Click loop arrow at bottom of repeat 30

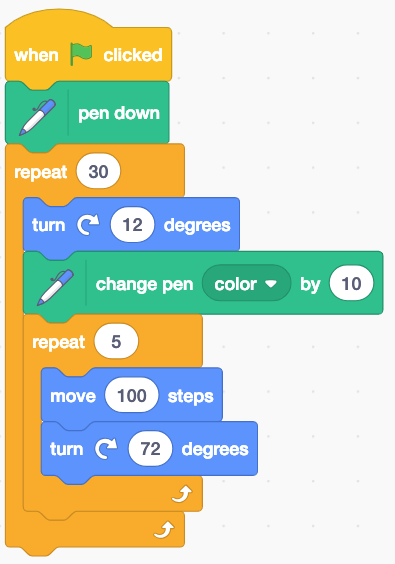pyautogui.click(x=164, y=530)
